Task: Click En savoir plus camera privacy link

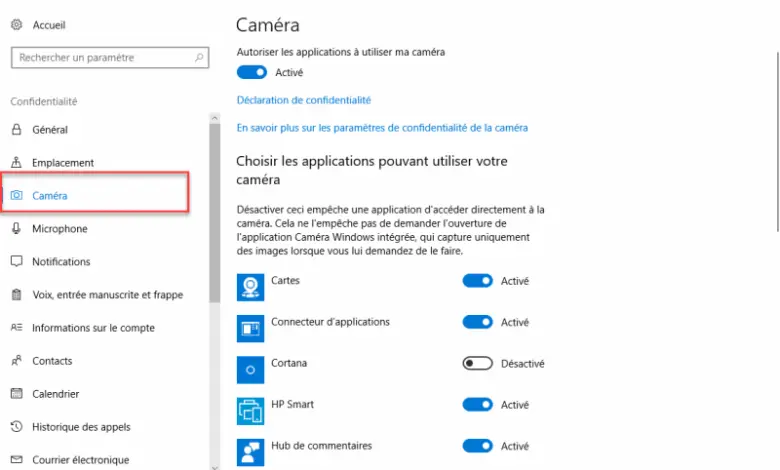Action: point(382,128)
